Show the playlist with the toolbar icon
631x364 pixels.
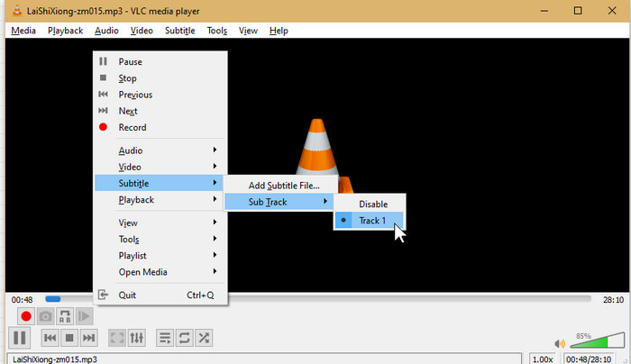point(165,338)
